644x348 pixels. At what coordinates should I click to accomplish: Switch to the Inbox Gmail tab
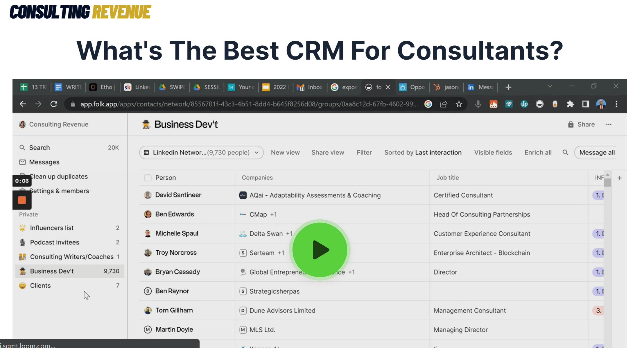click(310, 87)
